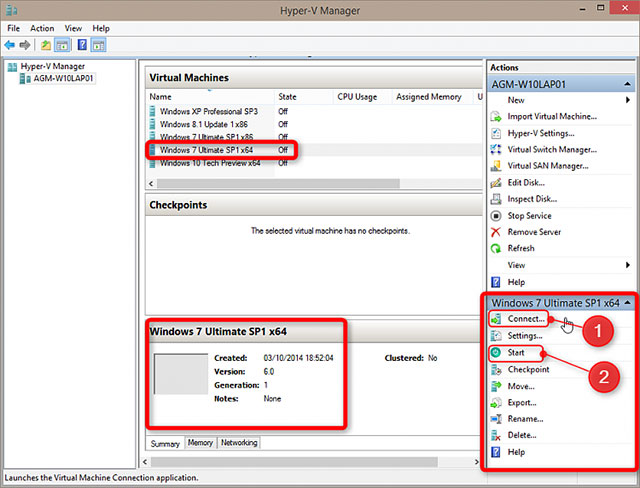640x488 pixels.
Task: Click the Checkpoint icon
Action: coord(496,370)
